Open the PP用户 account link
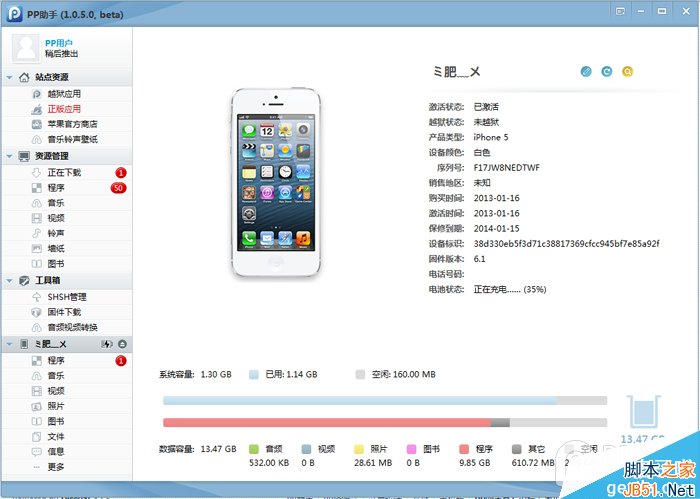Image resolution: width=700 pixels, height=499 pixels. point(58,43)
